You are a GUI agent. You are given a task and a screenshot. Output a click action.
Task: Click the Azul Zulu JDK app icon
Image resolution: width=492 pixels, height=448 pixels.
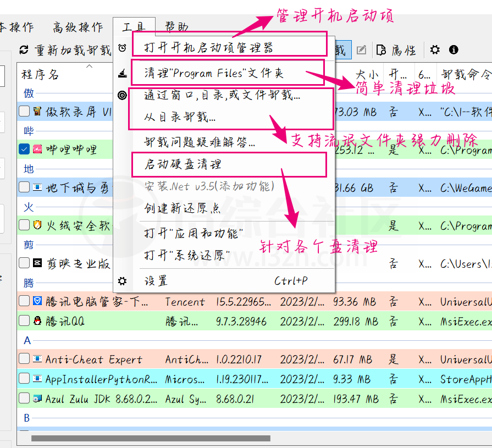coord(37,399)
